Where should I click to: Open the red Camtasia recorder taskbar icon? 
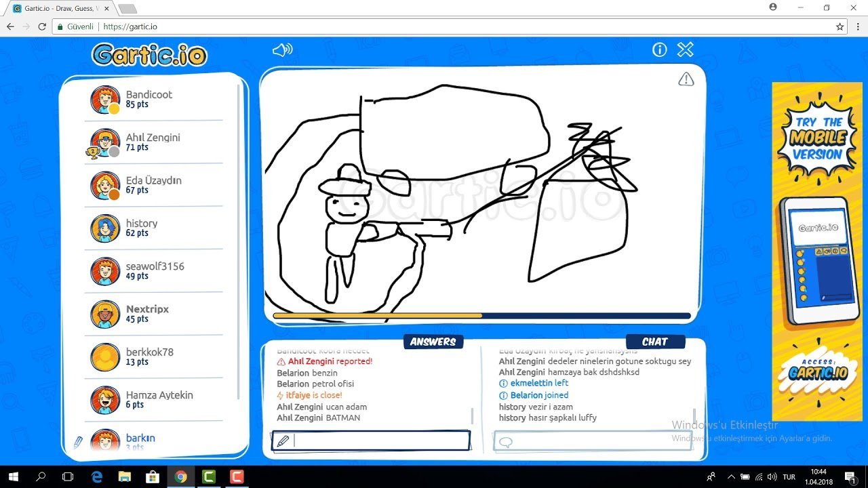coord(237,476)
